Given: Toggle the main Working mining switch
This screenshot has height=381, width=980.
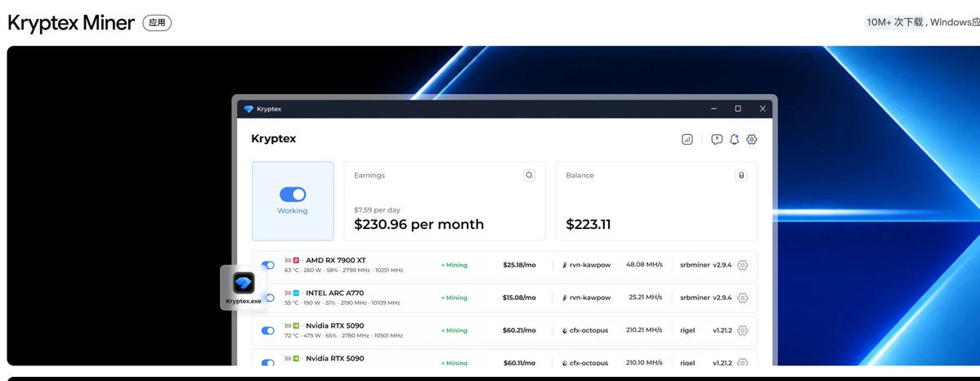Looking at the screenshot, I should tap(293, 195).
